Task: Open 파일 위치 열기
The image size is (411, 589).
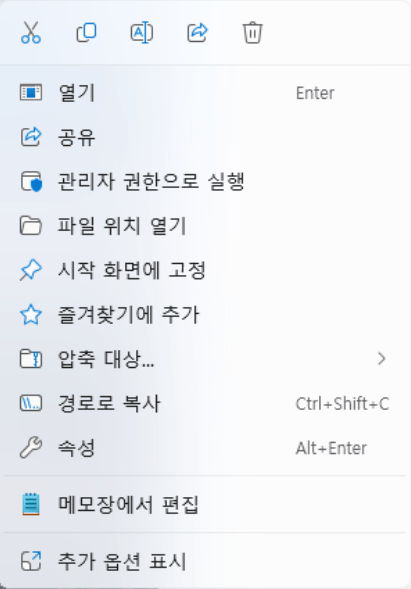Action: click(x=205, y=226)
